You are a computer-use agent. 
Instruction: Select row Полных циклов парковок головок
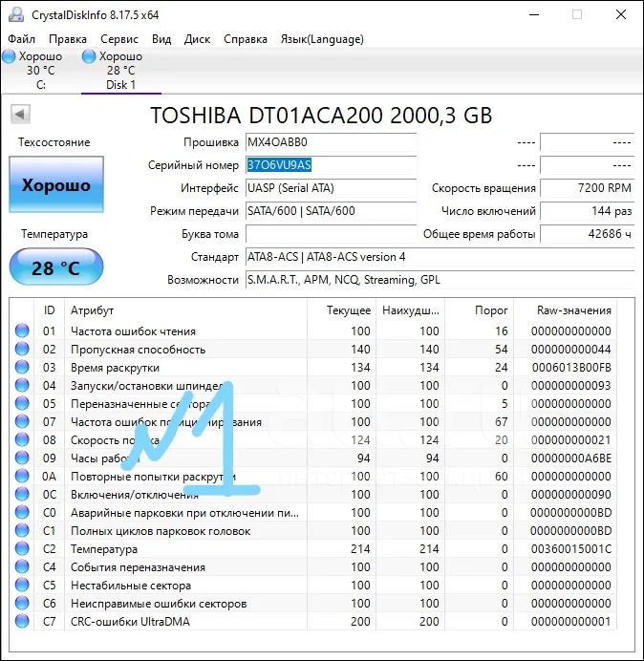point(313,530)
